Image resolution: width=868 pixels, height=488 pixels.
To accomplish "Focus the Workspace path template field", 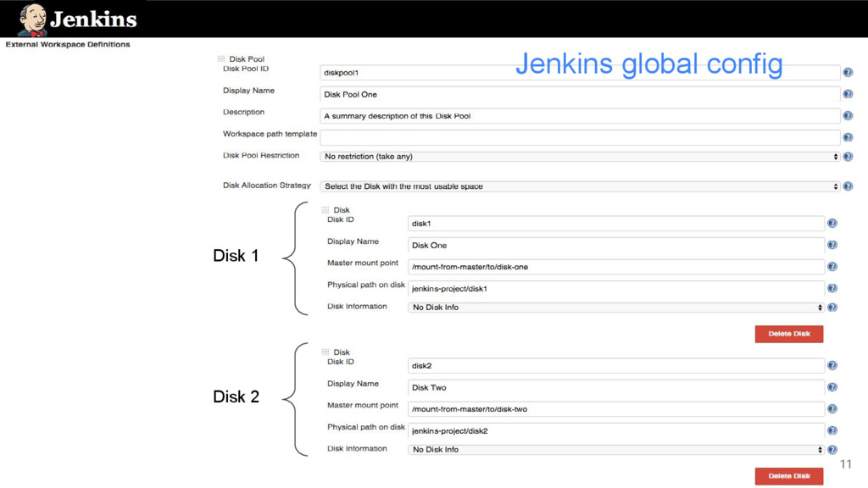I will click(580, 137).
